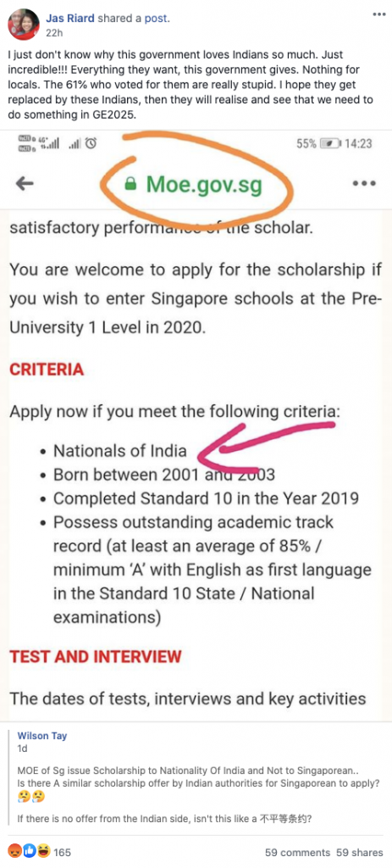Click the angry reaction icon
Viewport: 392px width, 868px height.
point(14,851)
